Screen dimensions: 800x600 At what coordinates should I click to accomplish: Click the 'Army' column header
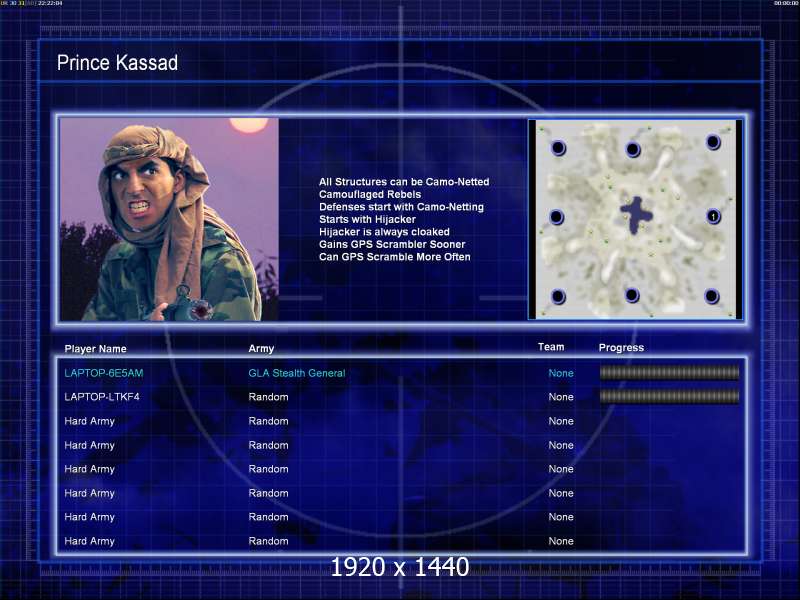pos(261,348)
